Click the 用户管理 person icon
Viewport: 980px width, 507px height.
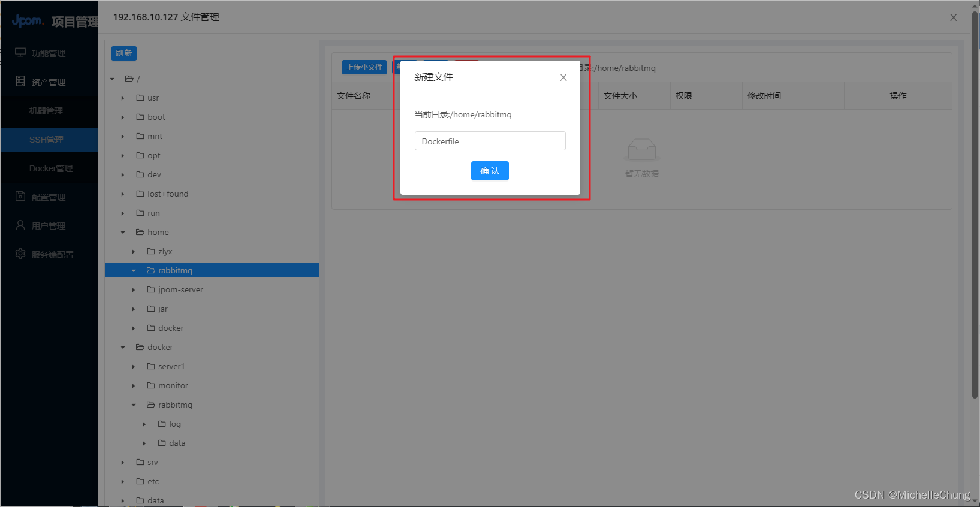point(20,225)
